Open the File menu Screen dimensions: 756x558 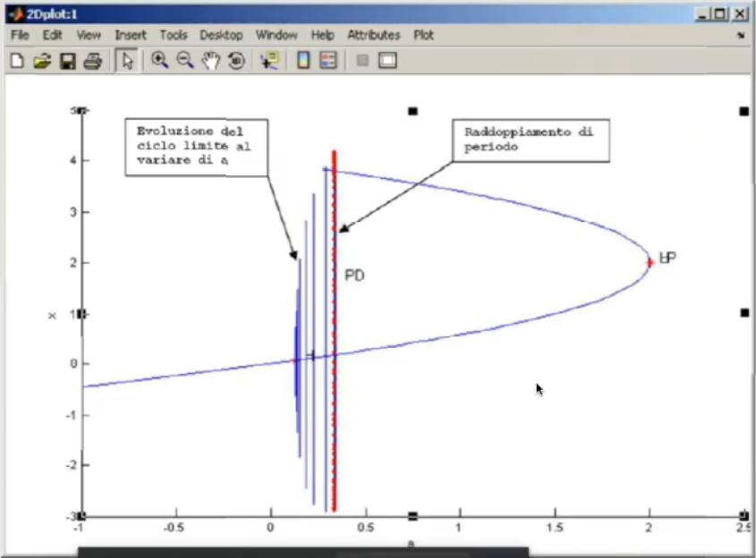(21, 35)
